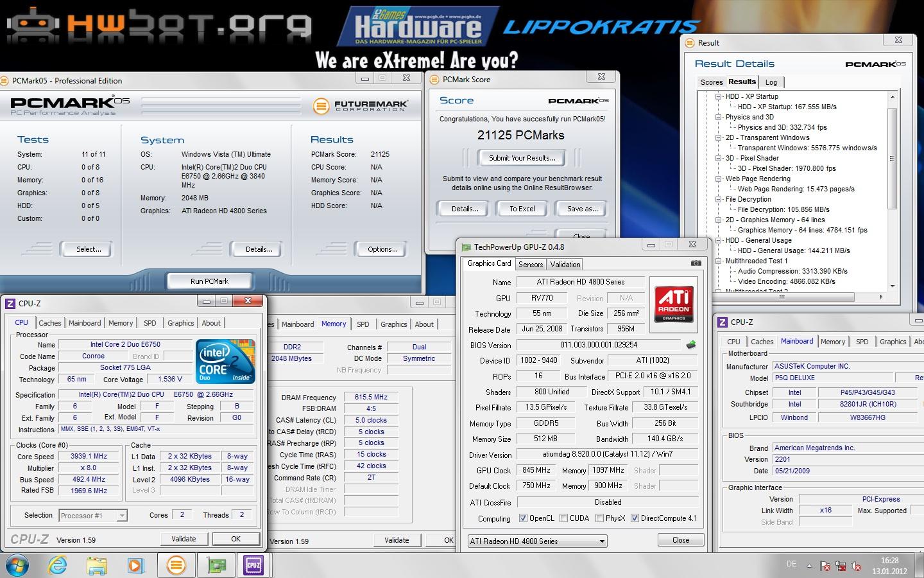Switch to PCMark05 orange taskbar icon
The image size is (924, 578).
click(x=176, y=565)
